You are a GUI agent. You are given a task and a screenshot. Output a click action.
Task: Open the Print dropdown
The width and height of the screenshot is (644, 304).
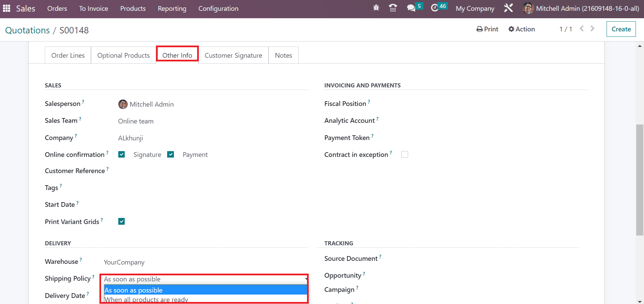(x=487, y=29)
